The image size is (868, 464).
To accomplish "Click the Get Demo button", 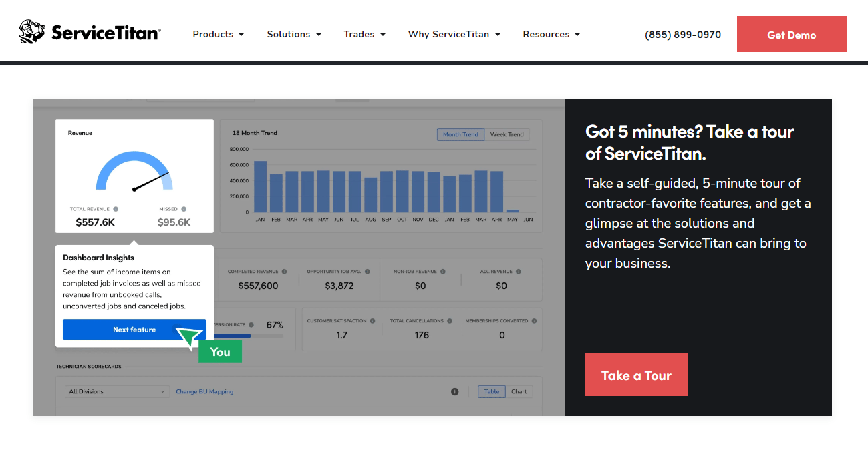I will click(791, 34).
